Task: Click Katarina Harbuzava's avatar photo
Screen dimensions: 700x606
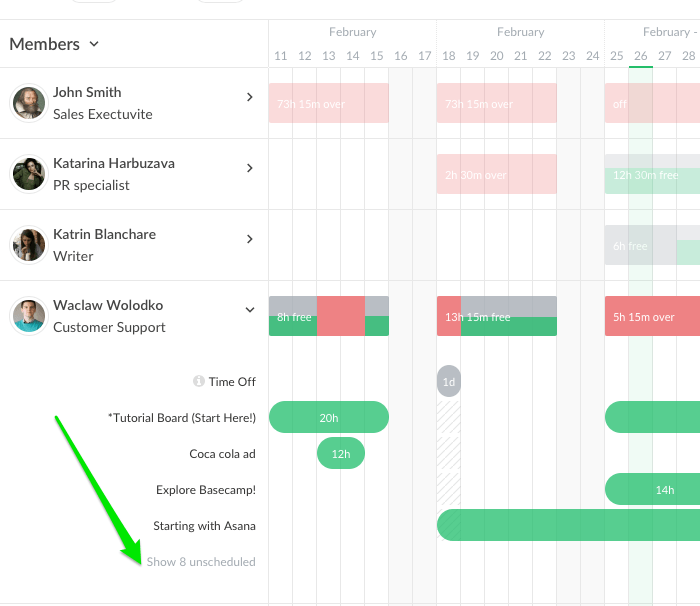Action: pyautogui.click(x=28, y=174)
